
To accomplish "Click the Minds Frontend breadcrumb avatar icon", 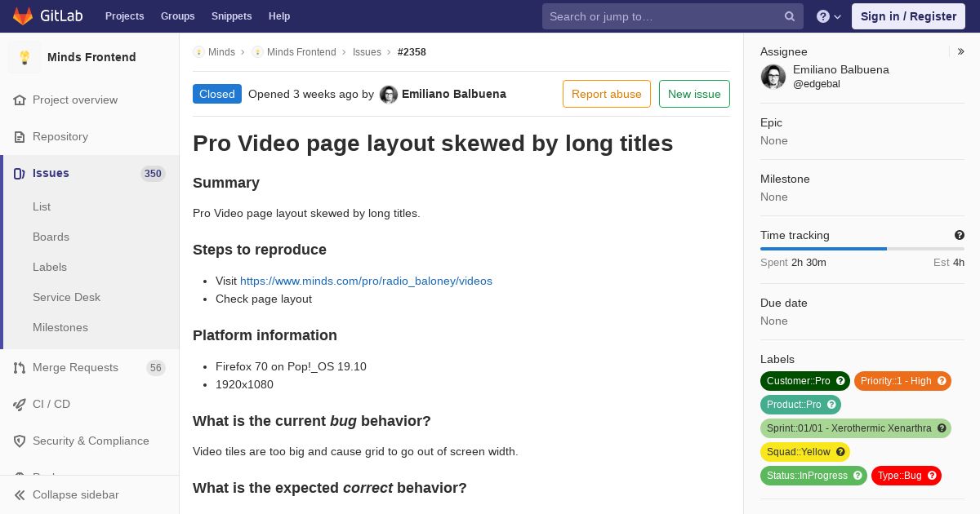I will (257, 52).
